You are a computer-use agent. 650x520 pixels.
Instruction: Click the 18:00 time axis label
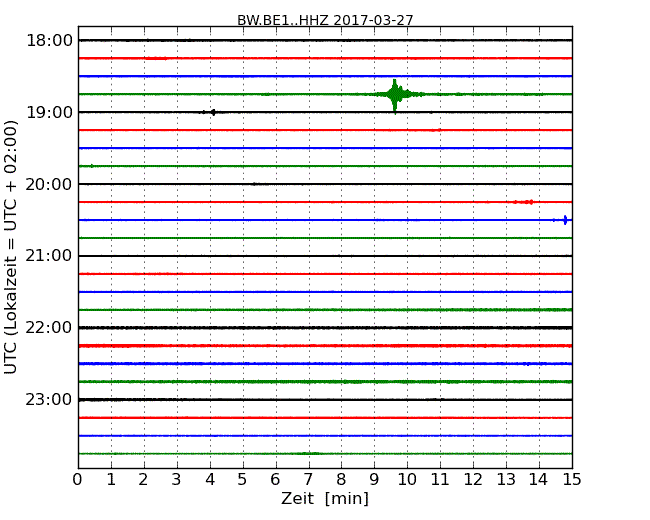pos(49,41)
